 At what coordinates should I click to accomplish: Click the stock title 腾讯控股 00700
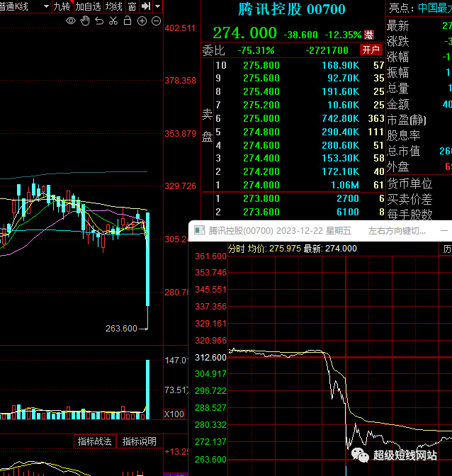pyautogui.click(x=292, y=9)
